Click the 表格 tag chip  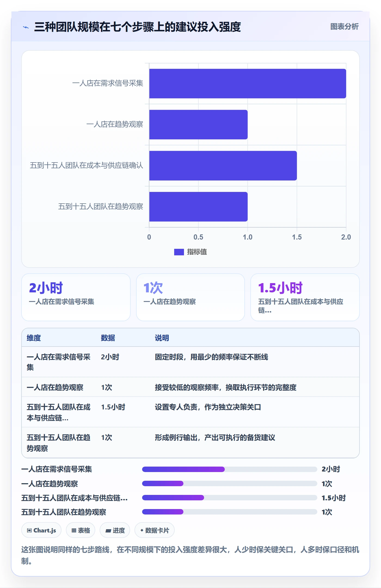point(81,530)
